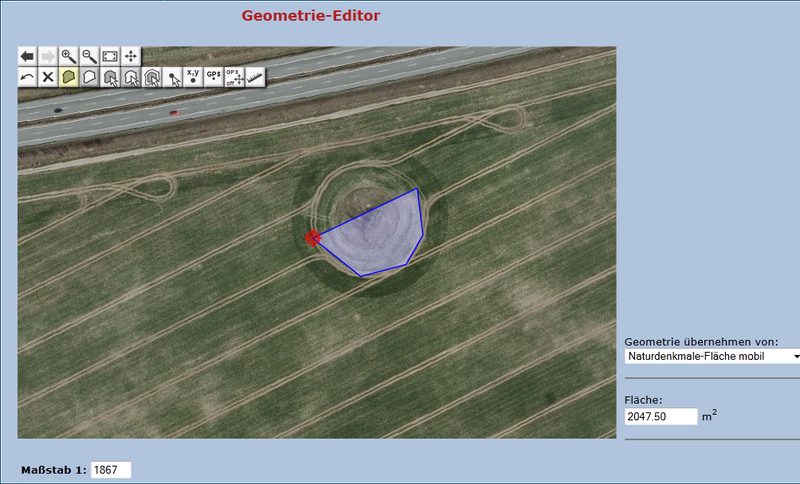Select the buffered polygon selection tool
This screenshot has width=800, height=484.
point(153,76)
